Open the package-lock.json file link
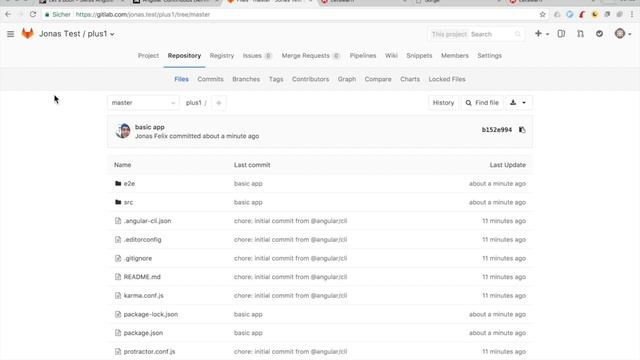Screen dimensions: 640x360 click(151, 314)
